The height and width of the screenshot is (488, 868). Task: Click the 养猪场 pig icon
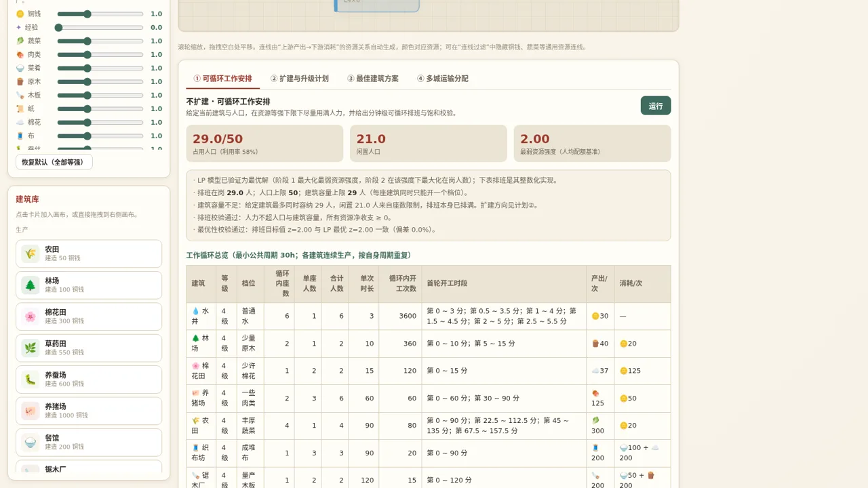[30, 411]
